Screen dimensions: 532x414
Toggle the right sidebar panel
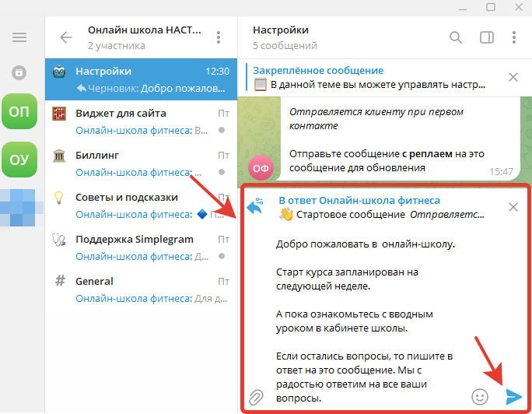point(487,37)
